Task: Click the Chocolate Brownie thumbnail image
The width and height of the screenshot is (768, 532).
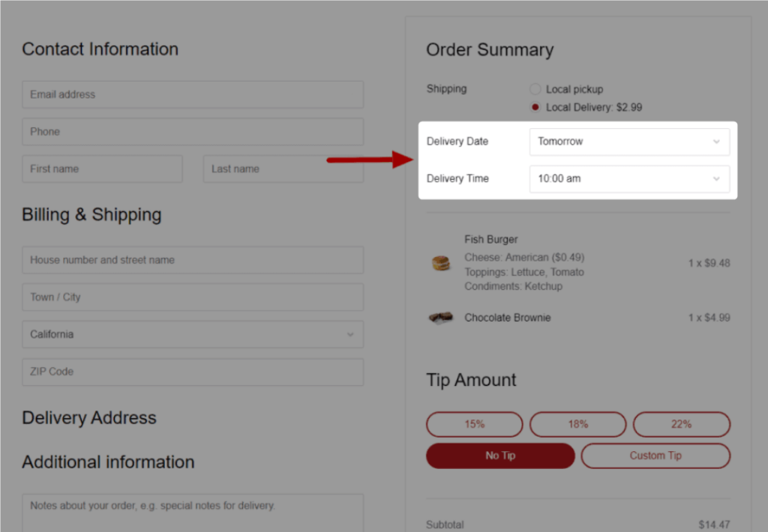Action: pyautogui.click(x=441, y=318)
